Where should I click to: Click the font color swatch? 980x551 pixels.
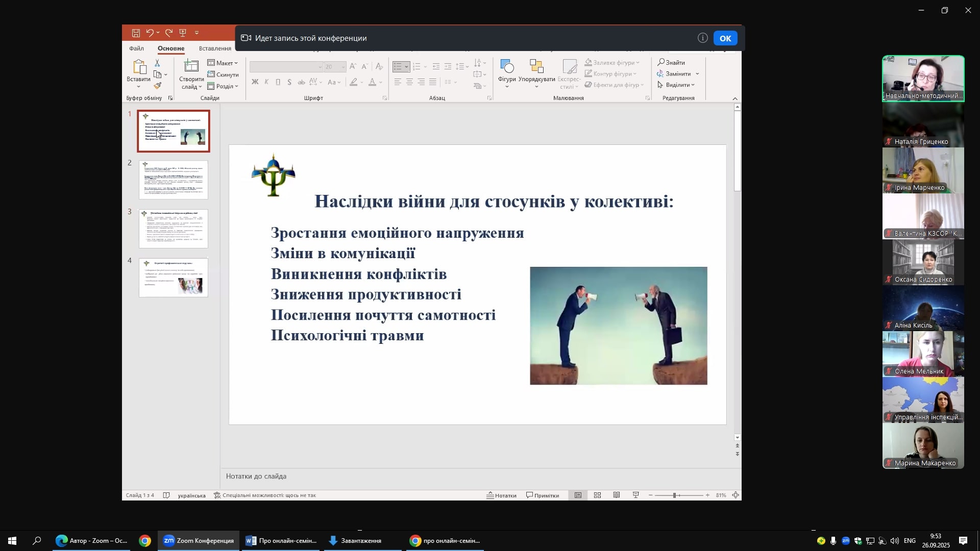(373, 82)
